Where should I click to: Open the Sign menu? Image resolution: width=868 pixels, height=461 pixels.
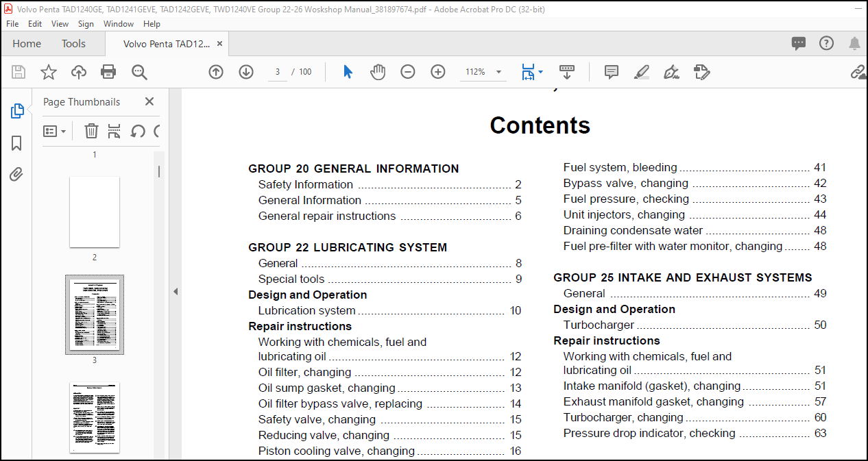[x=86, y=23]
